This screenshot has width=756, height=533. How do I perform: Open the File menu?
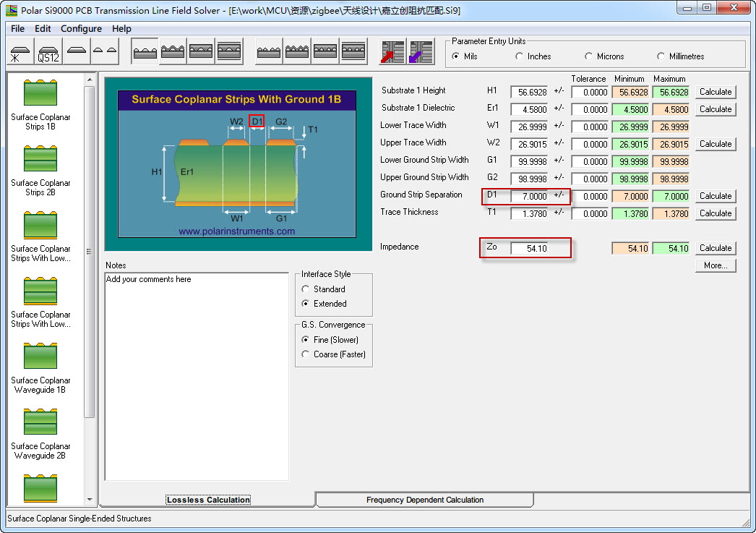[17, 28]
